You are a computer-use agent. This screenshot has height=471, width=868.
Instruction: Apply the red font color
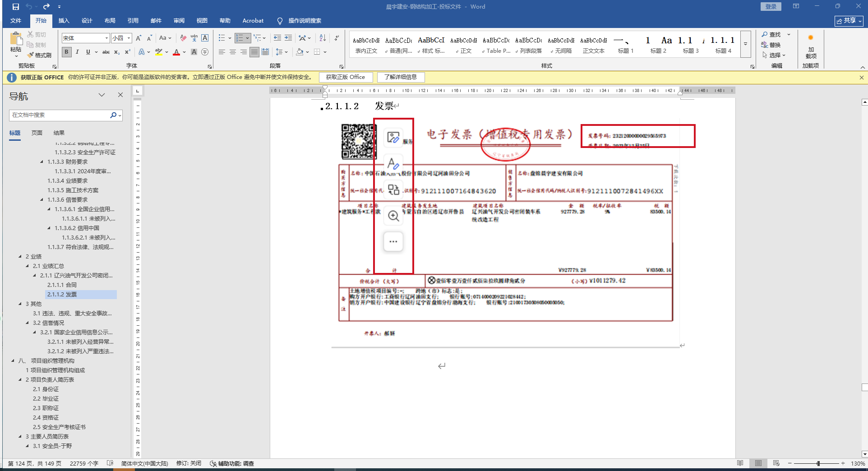176,52
